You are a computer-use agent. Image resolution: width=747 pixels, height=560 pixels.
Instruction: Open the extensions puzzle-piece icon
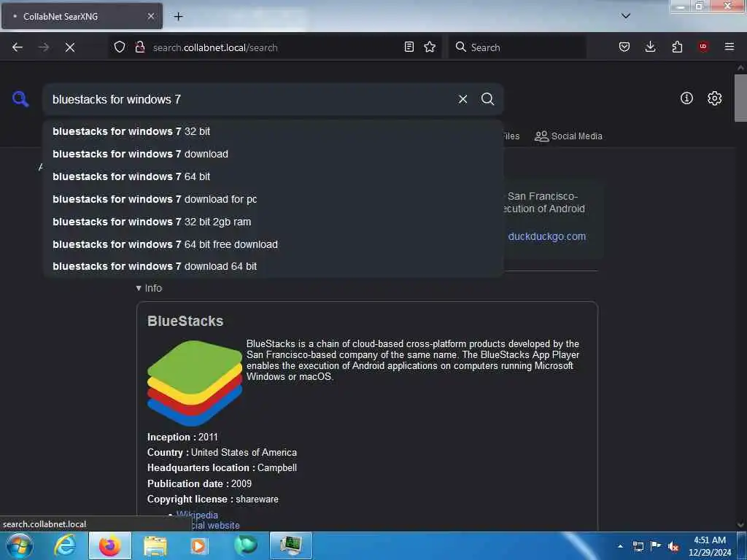point(677,47)
